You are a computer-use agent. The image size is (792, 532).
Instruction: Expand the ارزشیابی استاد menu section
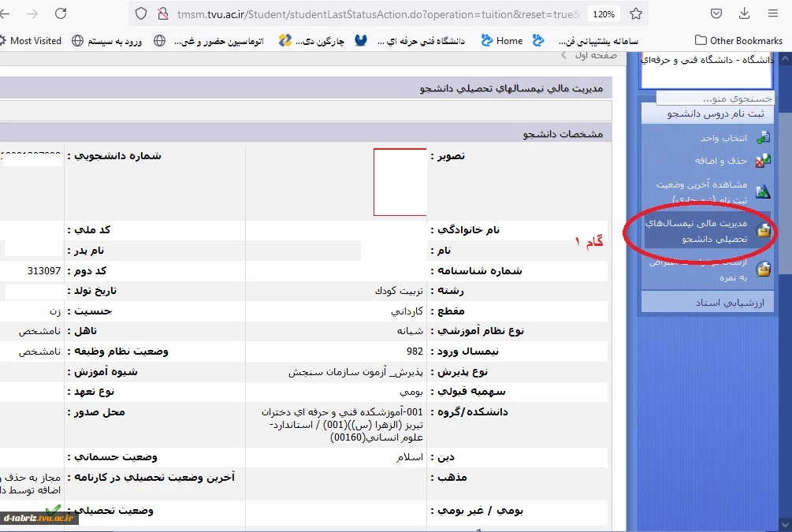click(708, 303)
